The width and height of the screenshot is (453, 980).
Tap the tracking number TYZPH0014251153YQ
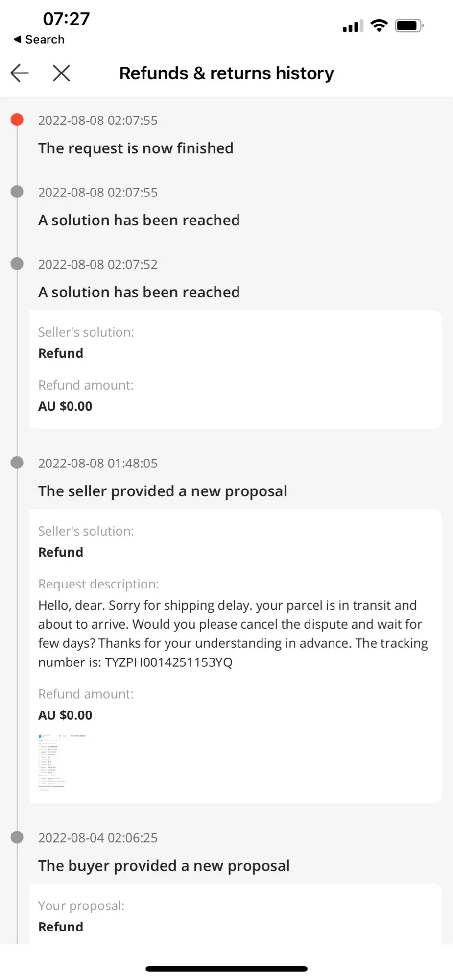tap(168, 662)
